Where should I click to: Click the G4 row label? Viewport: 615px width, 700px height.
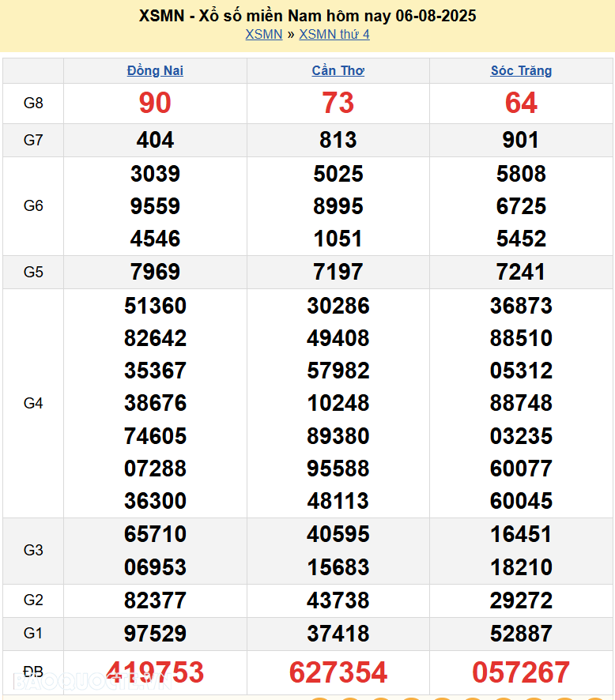33,403
